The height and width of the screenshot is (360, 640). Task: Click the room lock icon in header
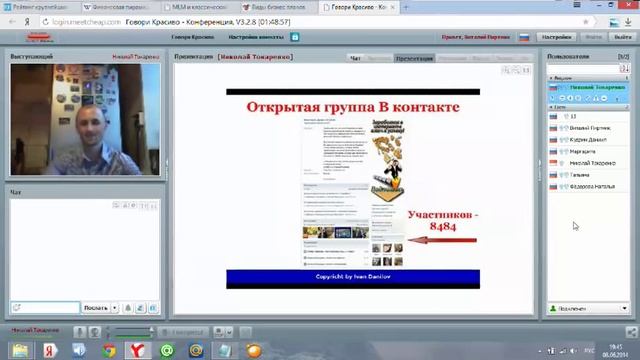pos(295,37)
